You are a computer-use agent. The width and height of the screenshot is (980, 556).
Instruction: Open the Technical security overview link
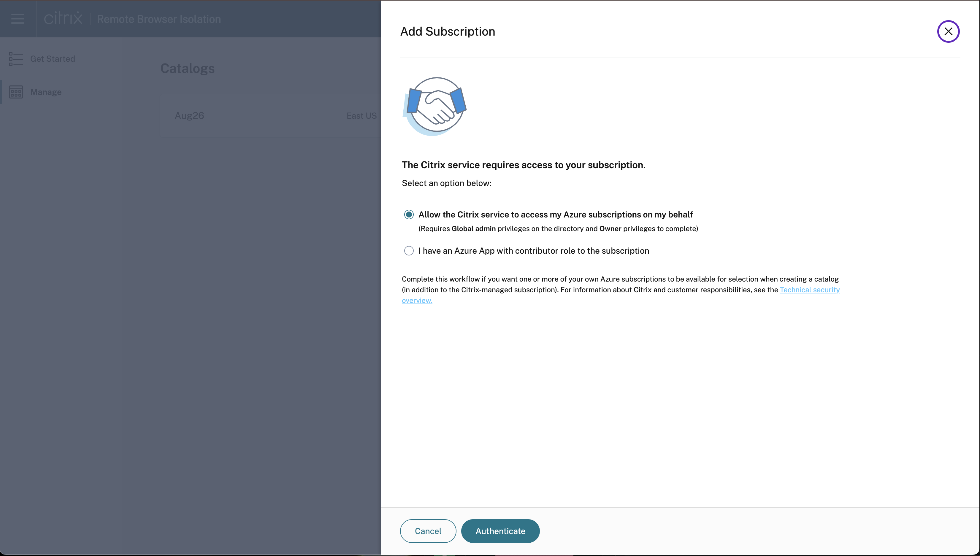[x=809, y=290]
